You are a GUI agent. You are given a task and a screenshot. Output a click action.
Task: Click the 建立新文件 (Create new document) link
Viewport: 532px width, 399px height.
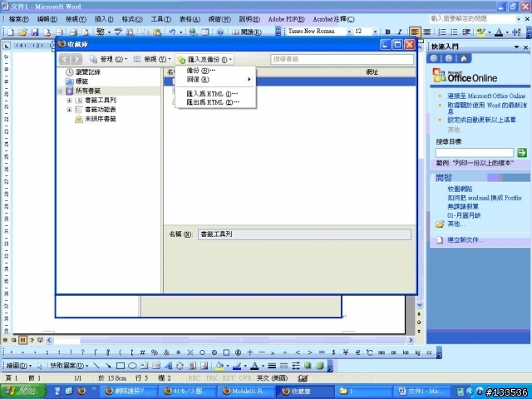[x=465, y=240]
